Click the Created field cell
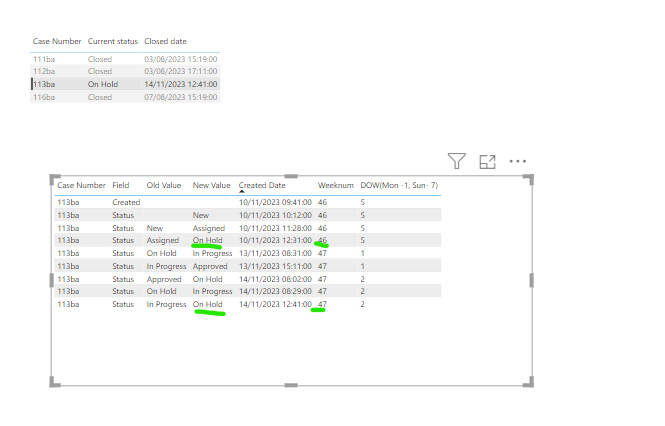Image resolution: width=665 pixels, height=426 pixels. (x=126, y=202)
